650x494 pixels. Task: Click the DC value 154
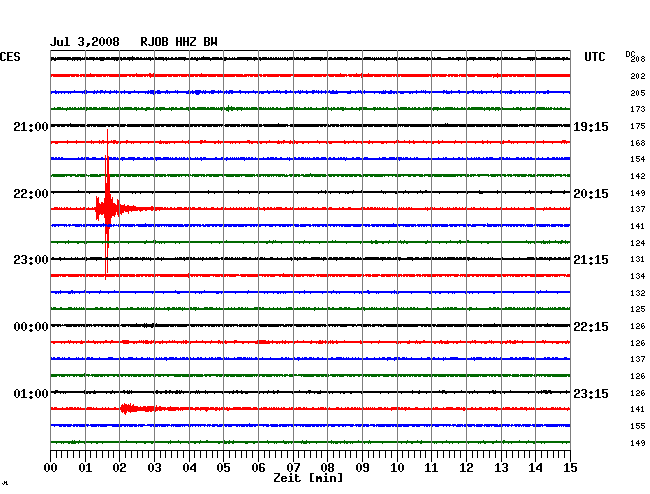pyautogui.click(x=638, y=159)
